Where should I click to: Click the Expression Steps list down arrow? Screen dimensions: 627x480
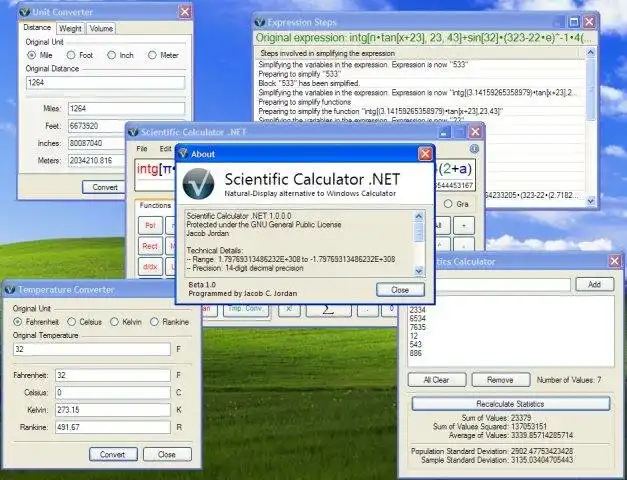(x=591, y=201)
